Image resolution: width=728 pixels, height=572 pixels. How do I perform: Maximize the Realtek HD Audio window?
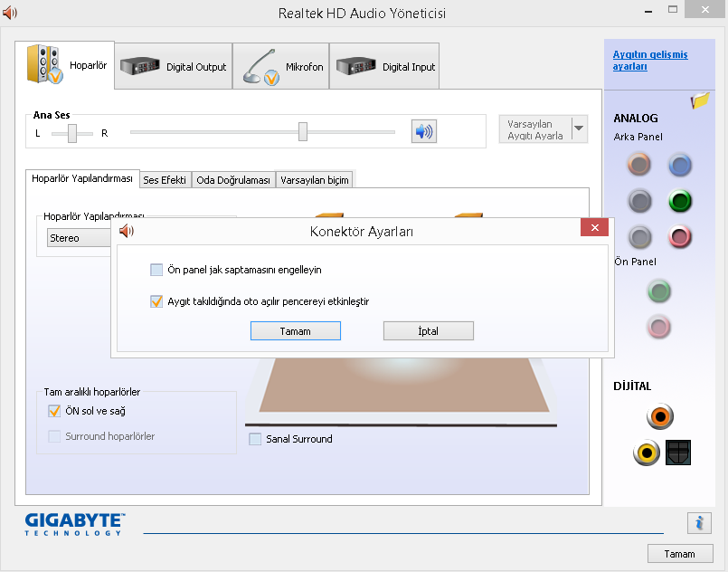(x=673, y=9)
